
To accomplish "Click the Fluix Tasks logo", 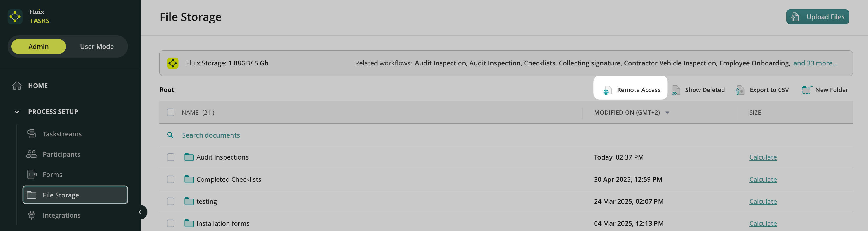I will tap(15, 16).
